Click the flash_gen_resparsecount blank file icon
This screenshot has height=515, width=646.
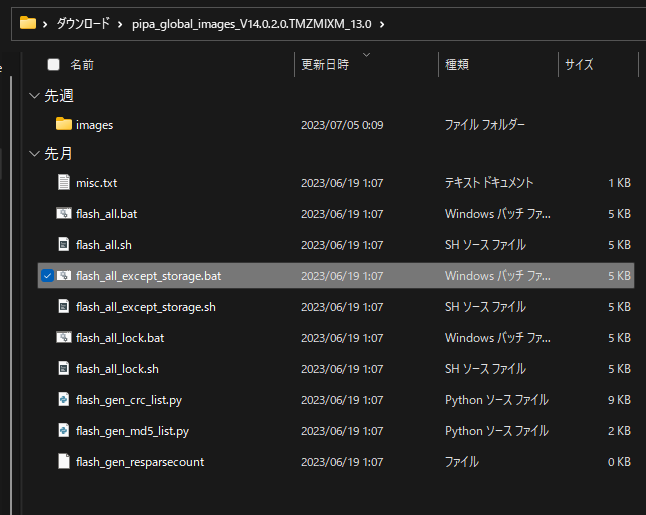(64, 461)
